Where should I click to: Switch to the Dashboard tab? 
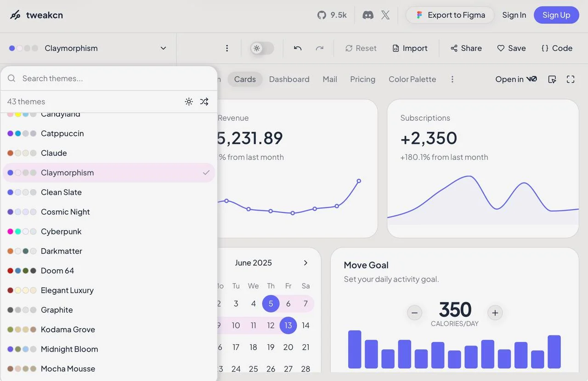pyautogui.click(x=289, y=80)
